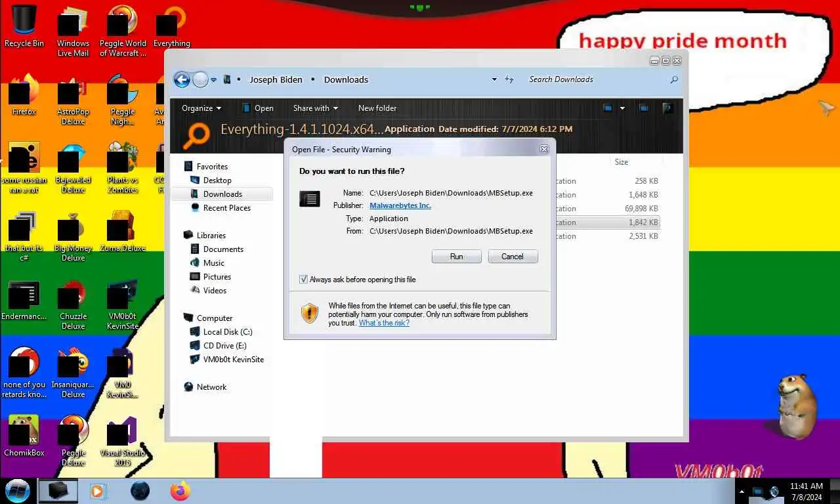Screen dimensions: 840x504
Task: Click the Everything file preview magnifier icon
Action: tap(196, 135)
